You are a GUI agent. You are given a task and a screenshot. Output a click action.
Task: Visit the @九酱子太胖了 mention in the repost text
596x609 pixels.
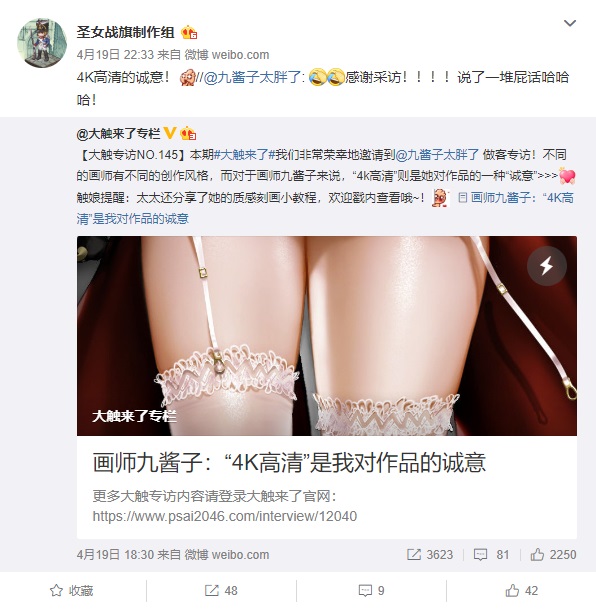(x=252, y=77)
